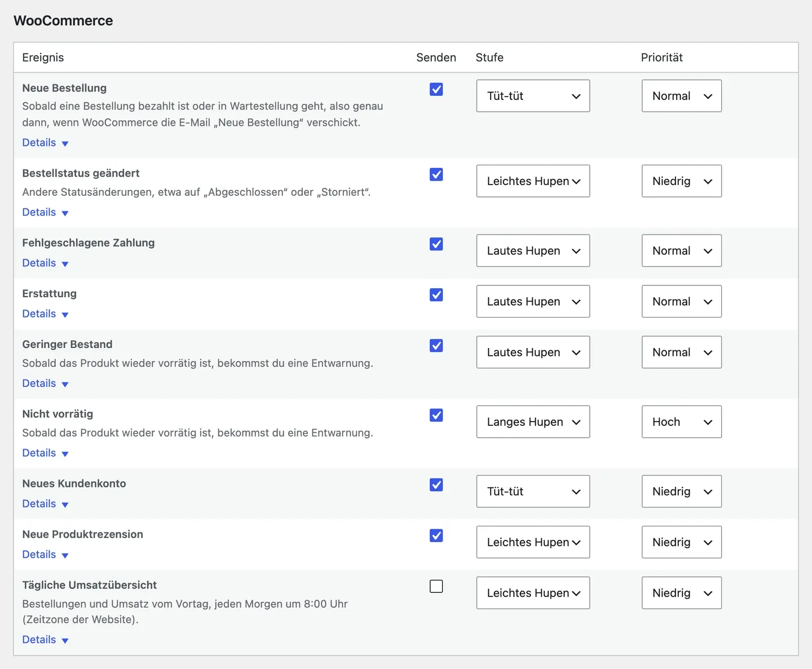The height and width of the screenshot is (669, 812).
Task: Open Stufe dropdown for Neues Kundenkonto
Action: click(533, 491)
